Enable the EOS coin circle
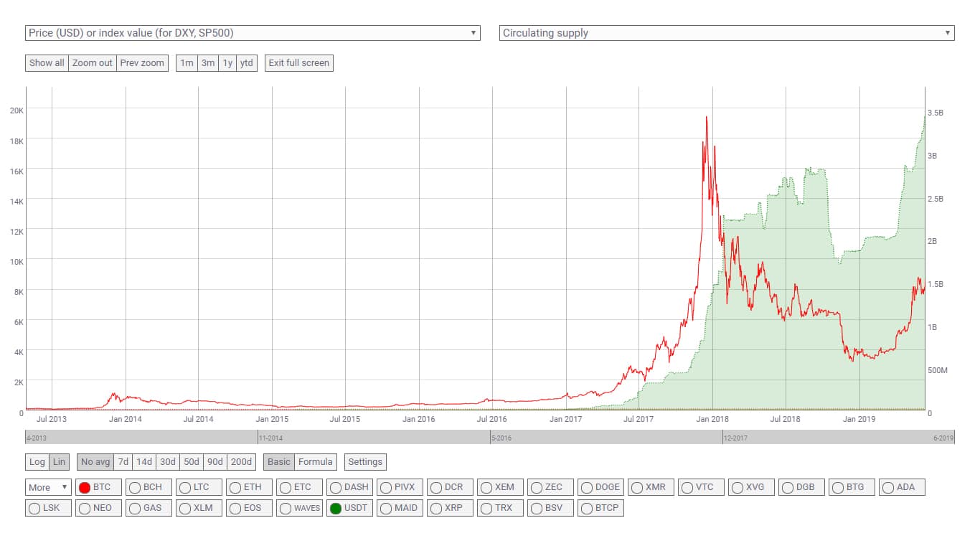The height and width of the screenshot is (551, 980). (x=235, y=509)
